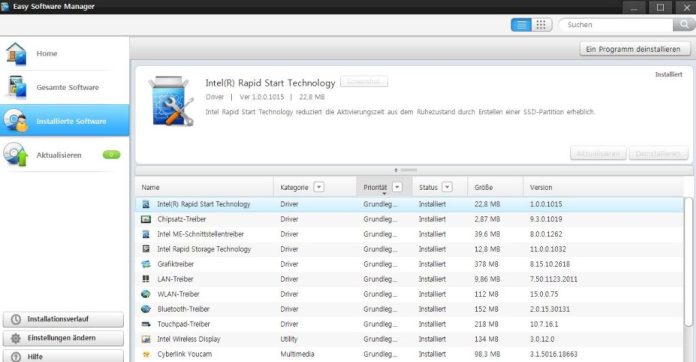Click version 7.50.1123.2011 cell
696x362 pixels.
[554, 279]
